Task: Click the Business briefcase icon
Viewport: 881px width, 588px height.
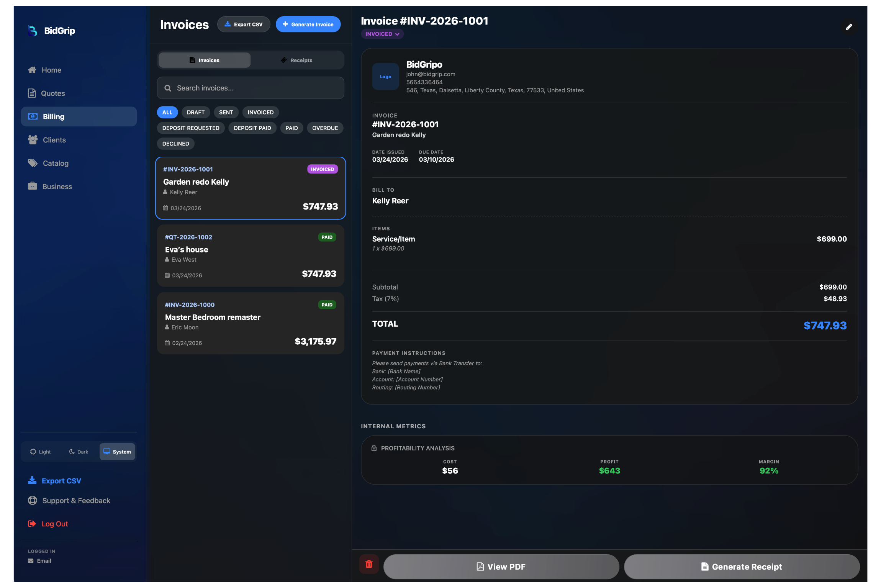Action: pos(32,186)
